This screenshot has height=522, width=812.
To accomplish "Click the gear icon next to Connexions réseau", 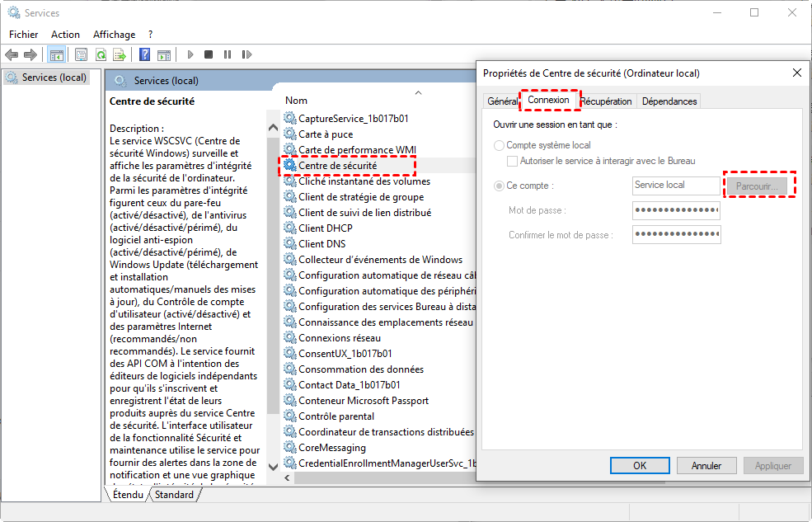I will [290, 337].
